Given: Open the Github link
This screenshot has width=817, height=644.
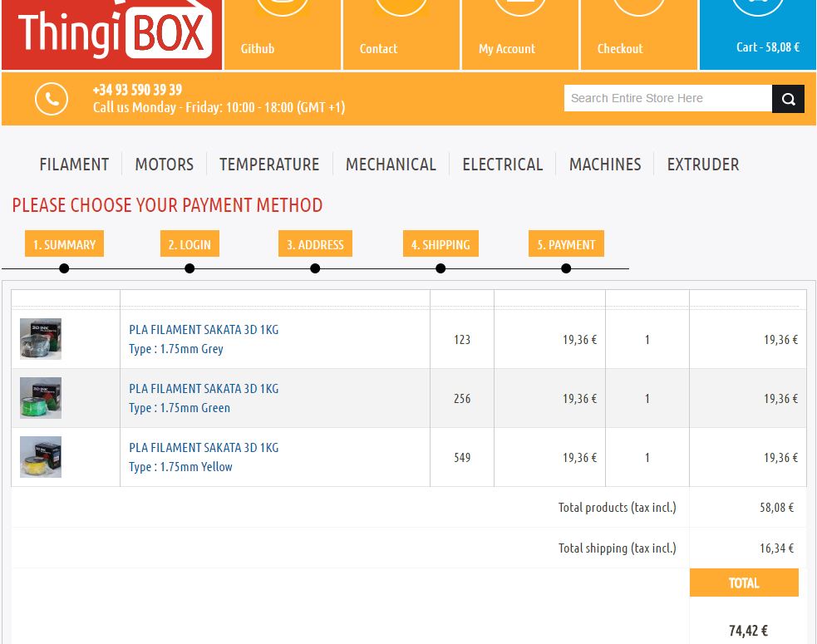Looking at the screenshot, I should 283,34.
